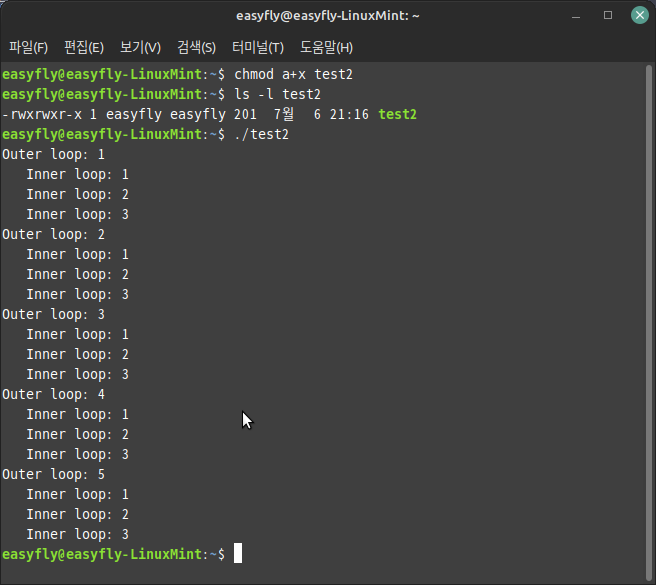Click the 21:16 timestamp in listing
The width and height of the screenshot is (656, 585).
click(349, 114)
